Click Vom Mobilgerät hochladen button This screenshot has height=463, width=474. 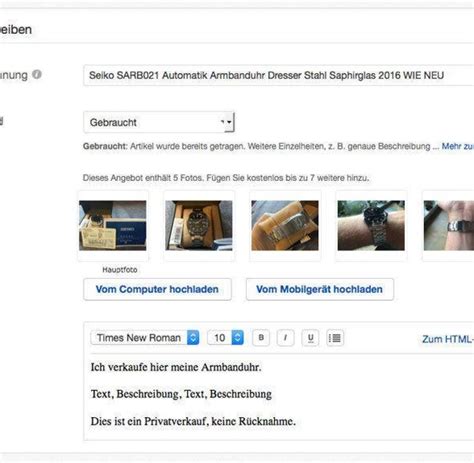click(x=320, y=289)
